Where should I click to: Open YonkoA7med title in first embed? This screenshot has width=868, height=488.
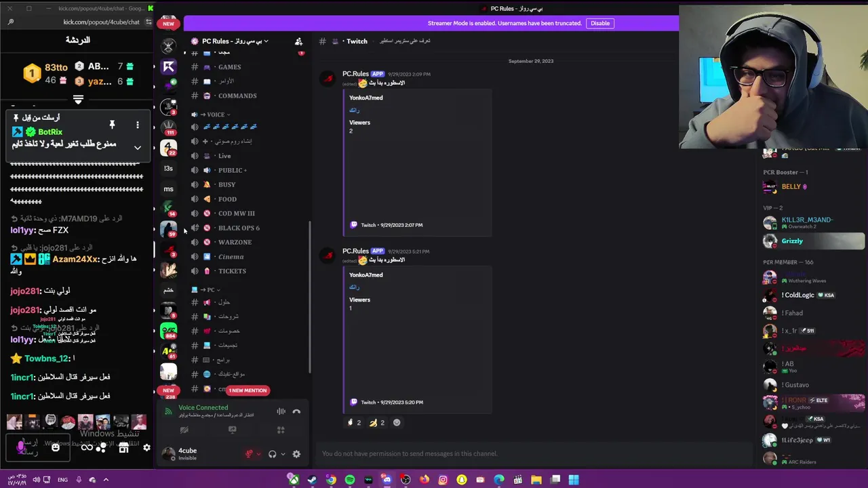tap(366, 98)
